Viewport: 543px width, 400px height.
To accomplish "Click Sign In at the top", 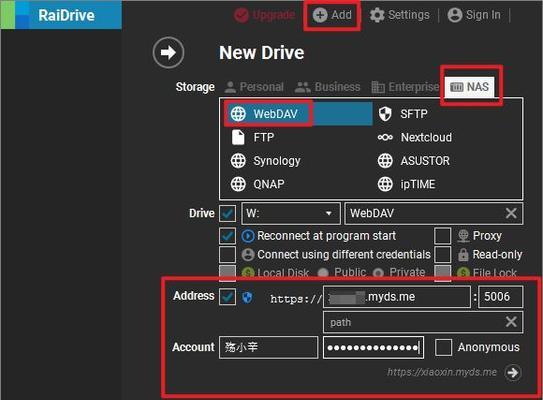I will (474, 15).
